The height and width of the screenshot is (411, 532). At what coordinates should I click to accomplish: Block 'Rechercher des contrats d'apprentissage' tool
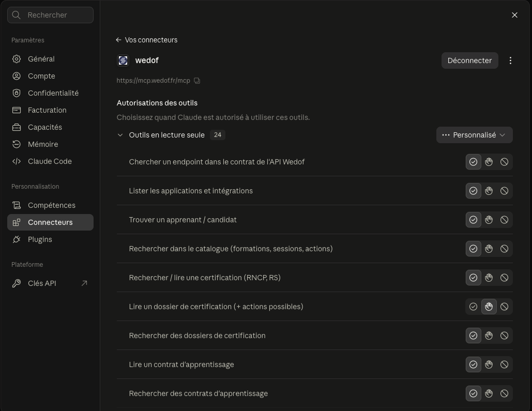[504, 394]
